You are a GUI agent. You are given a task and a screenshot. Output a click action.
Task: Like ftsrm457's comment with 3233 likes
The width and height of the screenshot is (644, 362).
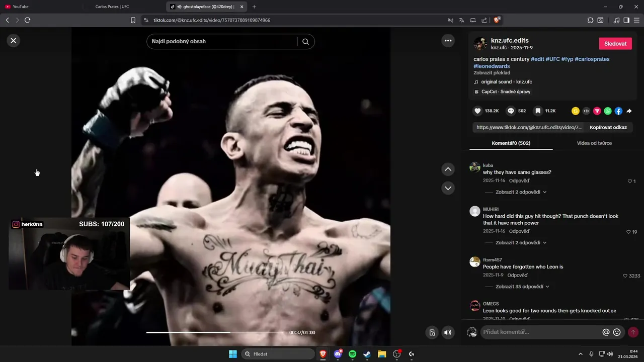click(x=625, y=276)
